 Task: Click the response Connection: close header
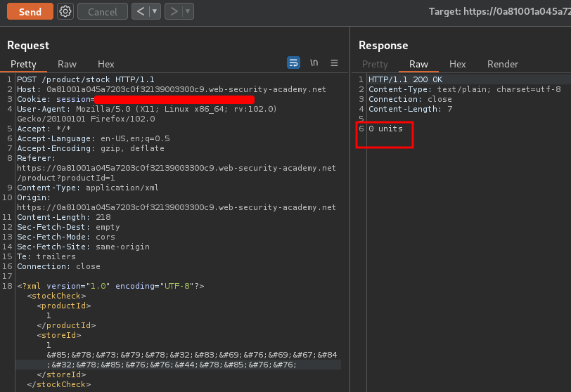pyautogui.click(x=410, y=99)
